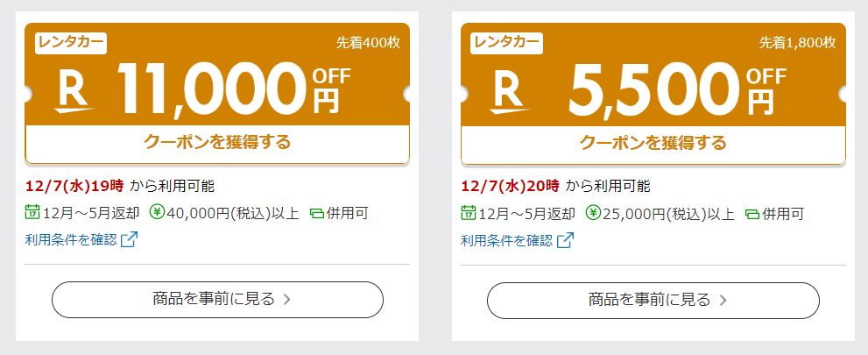Click the レンタカー tag on the 11,000 yen coupon

[x=71, y=43]
